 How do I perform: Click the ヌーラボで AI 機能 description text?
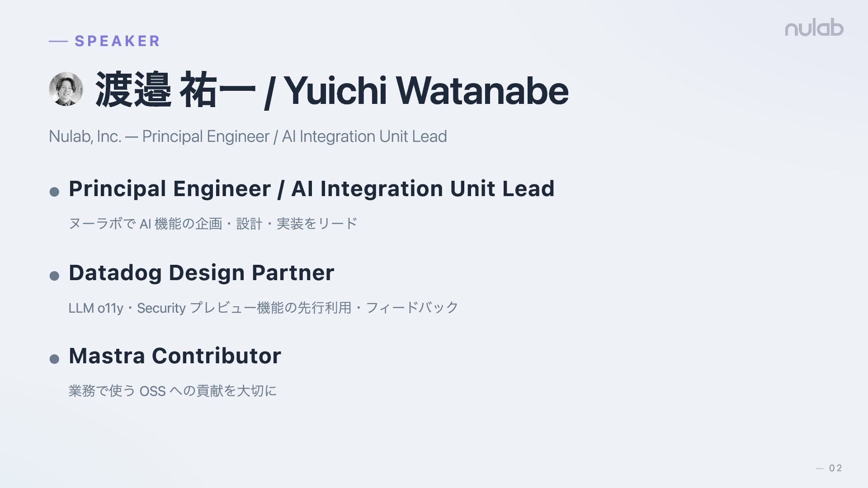click(213, 224)
